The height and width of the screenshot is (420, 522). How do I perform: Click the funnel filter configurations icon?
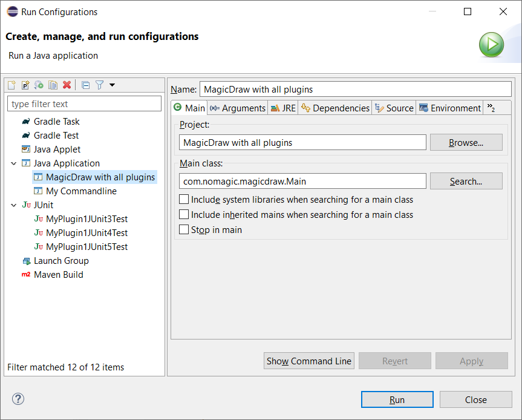point(99,85)
